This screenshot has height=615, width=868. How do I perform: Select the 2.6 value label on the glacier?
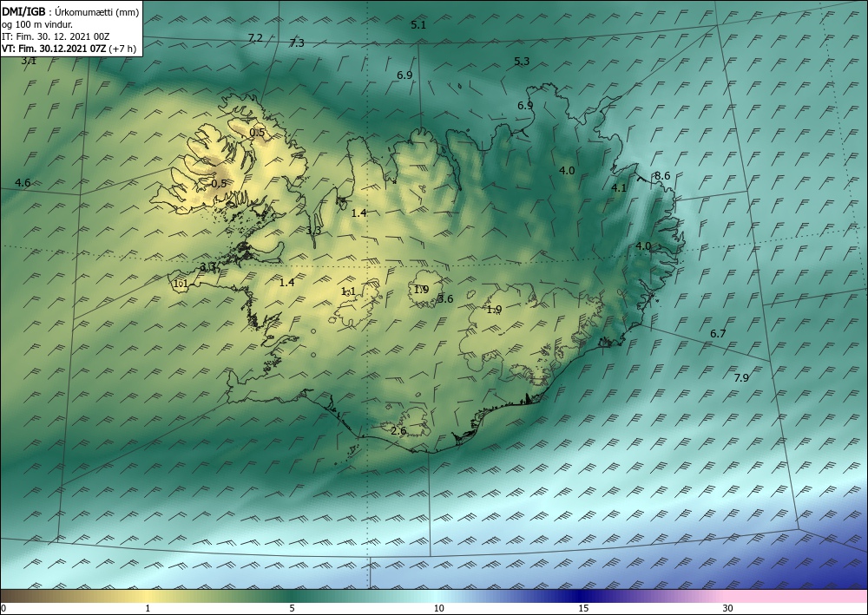[x=398, y=431]
